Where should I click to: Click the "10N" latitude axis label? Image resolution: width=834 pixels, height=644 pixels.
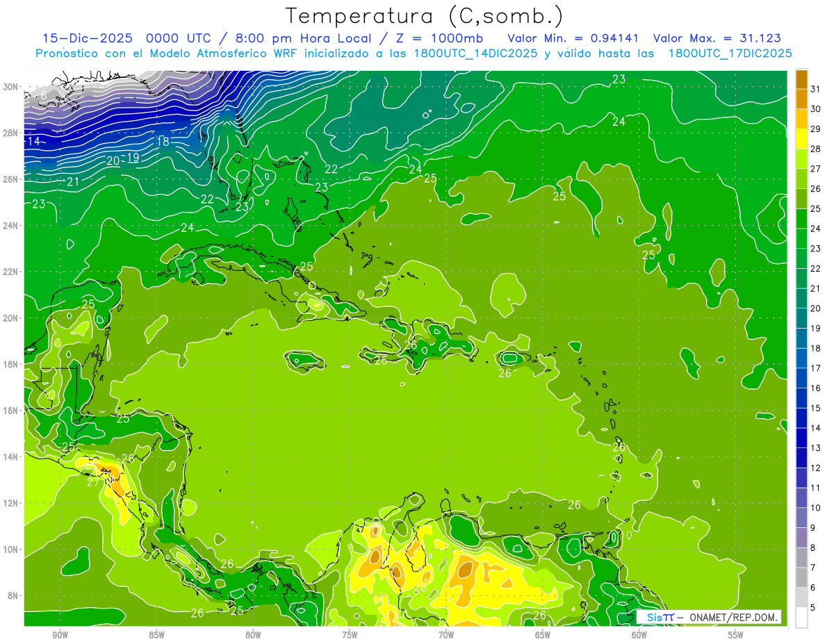10,550
